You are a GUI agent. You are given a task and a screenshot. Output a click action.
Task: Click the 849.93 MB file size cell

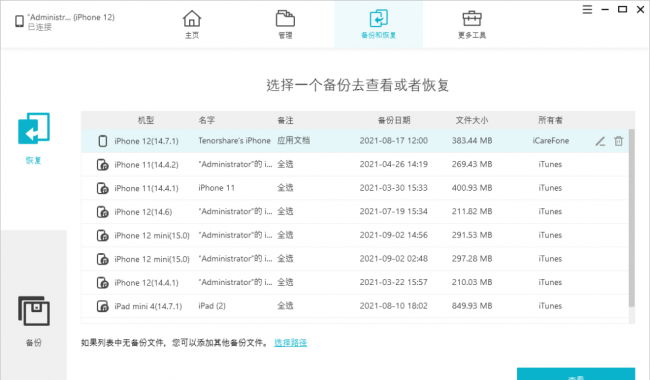tap(472, 306)
